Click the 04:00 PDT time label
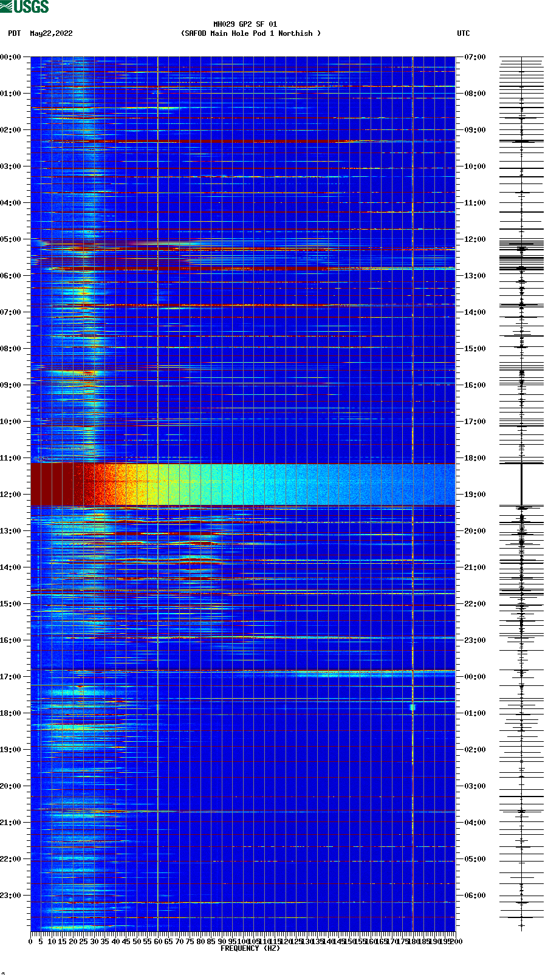Screen dimensions: 548x980 (11, 203)
